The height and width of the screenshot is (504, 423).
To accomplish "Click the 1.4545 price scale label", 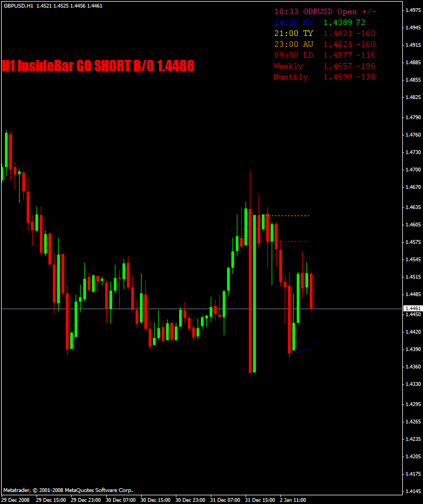I will [x=413, y=260].
